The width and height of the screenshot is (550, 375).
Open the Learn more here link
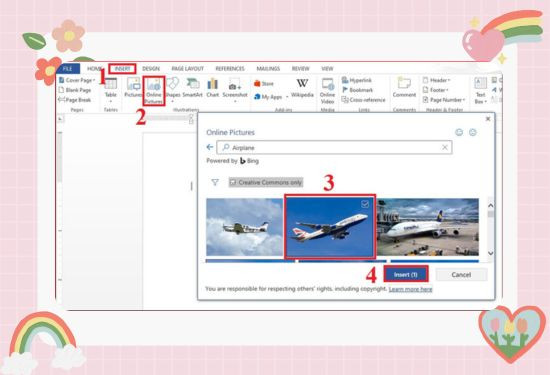click(x=410, y=289)
